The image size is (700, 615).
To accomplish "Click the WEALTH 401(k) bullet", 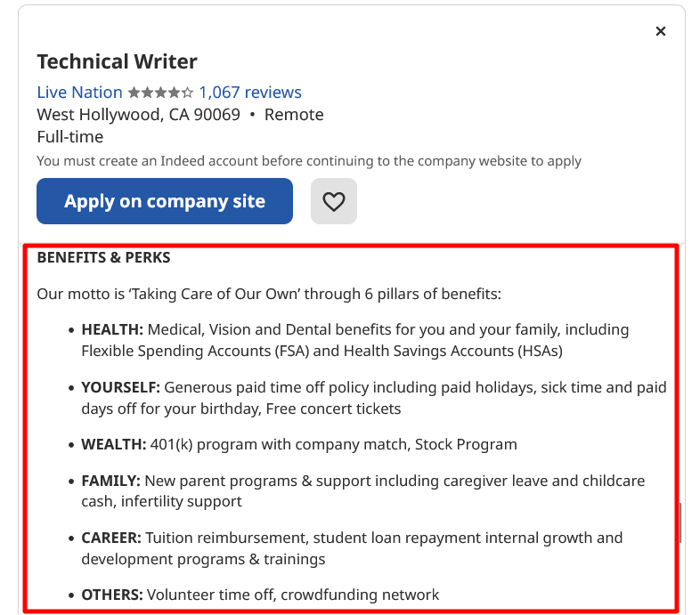I will 299,444.
